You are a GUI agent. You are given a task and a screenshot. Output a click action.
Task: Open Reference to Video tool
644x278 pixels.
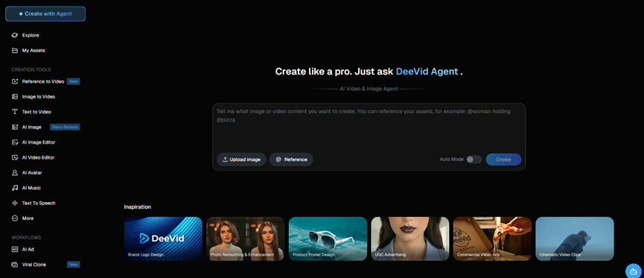(x=43, y=81)
